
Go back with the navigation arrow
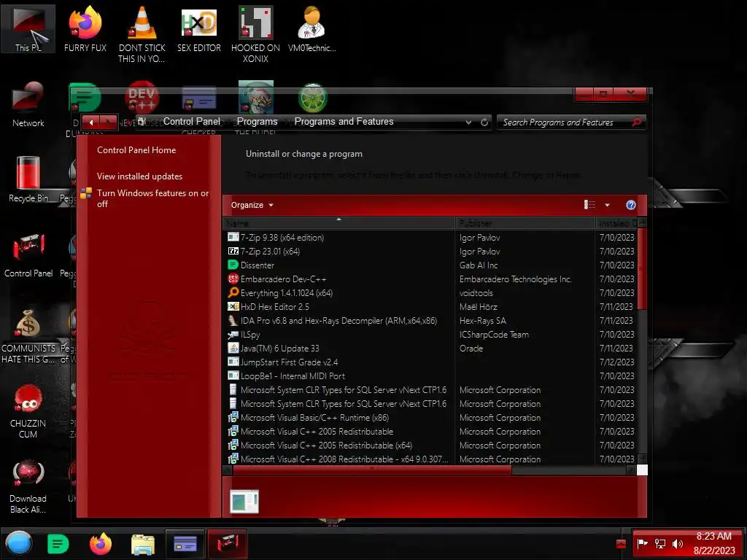pyautogui.click(x=91, y=122)
